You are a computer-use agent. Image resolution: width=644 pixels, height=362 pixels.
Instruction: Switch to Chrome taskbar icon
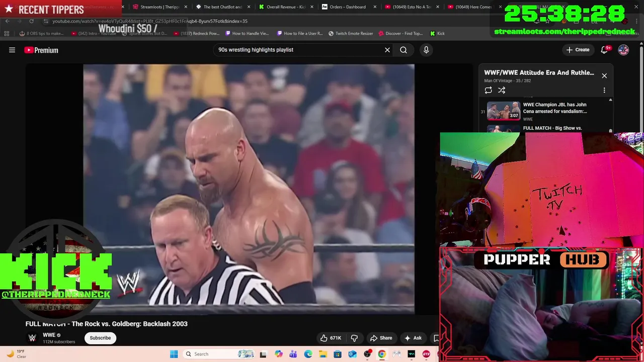[382, 354]
